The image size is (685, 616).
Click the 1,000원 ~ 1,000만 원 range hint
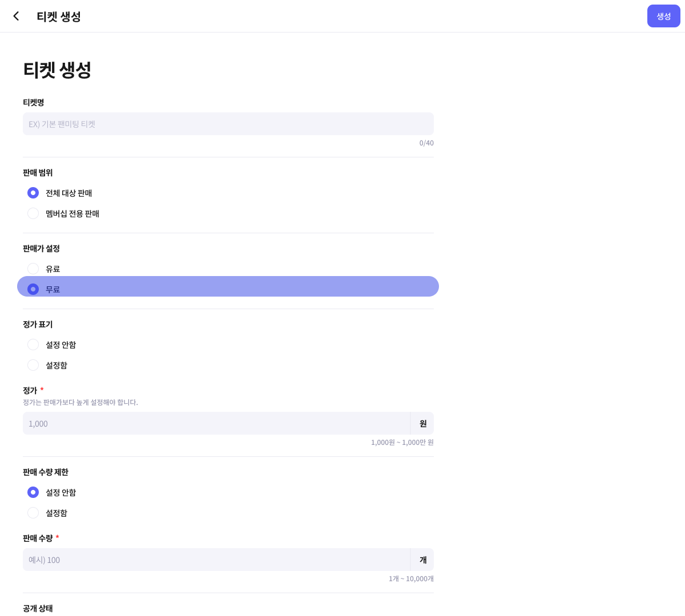coord(402,443)
